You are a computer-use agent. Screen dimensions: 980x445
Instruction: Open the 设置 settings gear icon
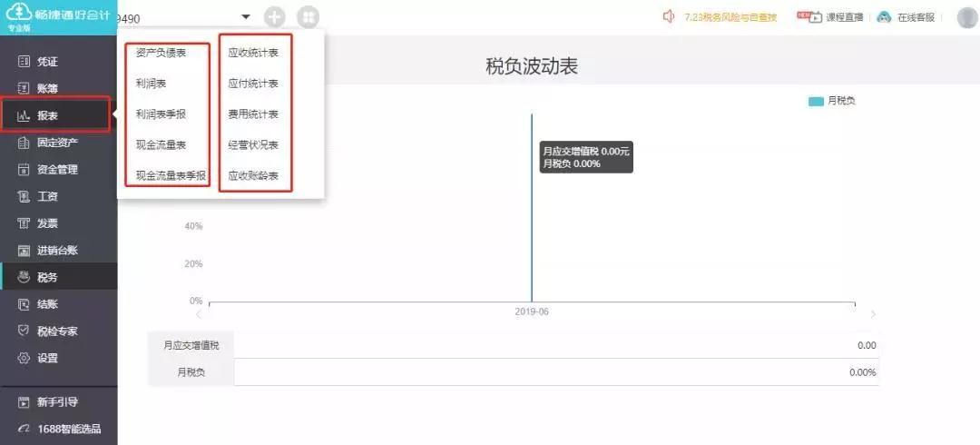(24, 358)
